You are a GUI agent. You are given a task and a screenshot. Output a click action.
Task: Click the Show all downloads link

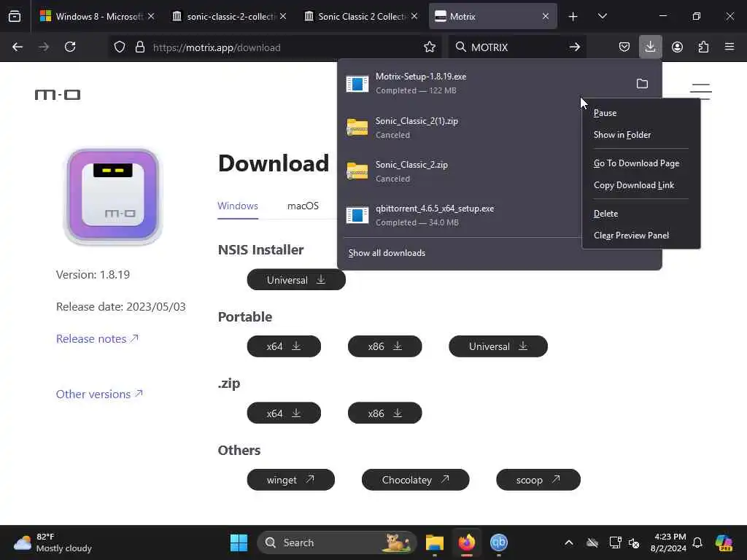pyautogui.click(x=387, y=253)
